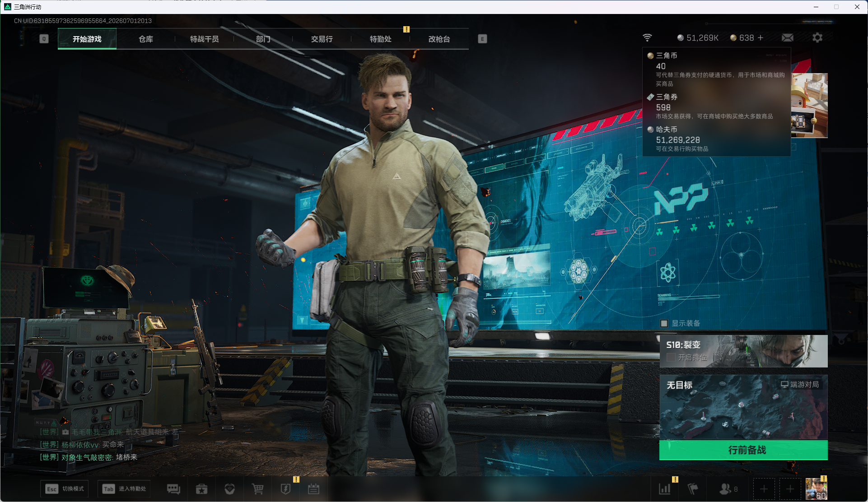Open the calendar events icon
The width and height of the screenshot is (868, 502).
[313, 489]
